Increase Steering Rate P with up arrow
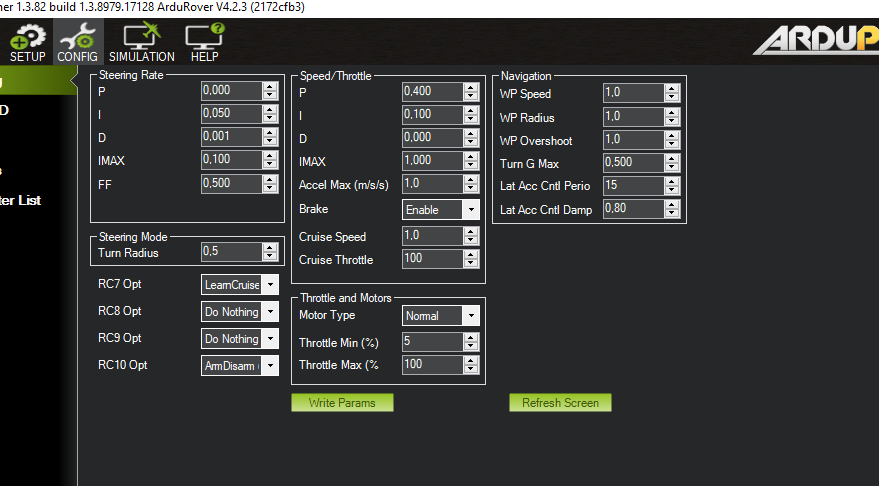Screen dimensions: 879x486 pos(270,86)
